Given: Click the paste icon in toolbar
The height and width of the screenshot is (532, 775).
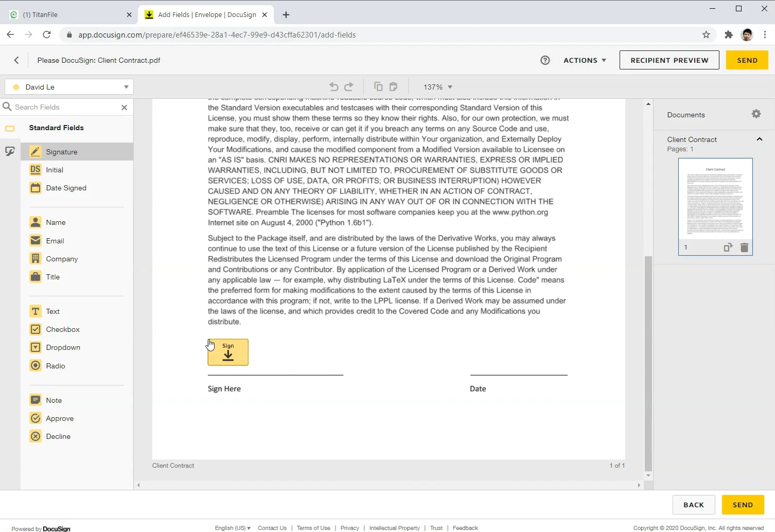Looking at the screenshot, I should point(393,87).
